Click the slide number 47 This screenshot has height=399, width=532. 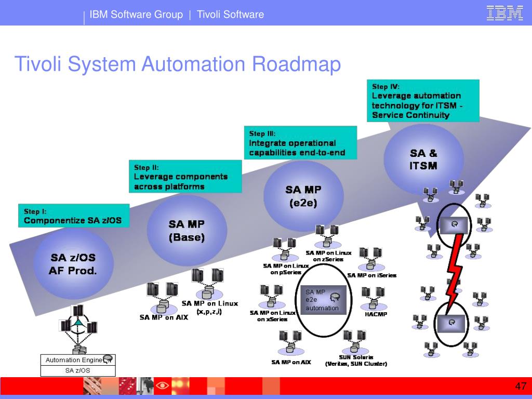[x=521, y=386]
